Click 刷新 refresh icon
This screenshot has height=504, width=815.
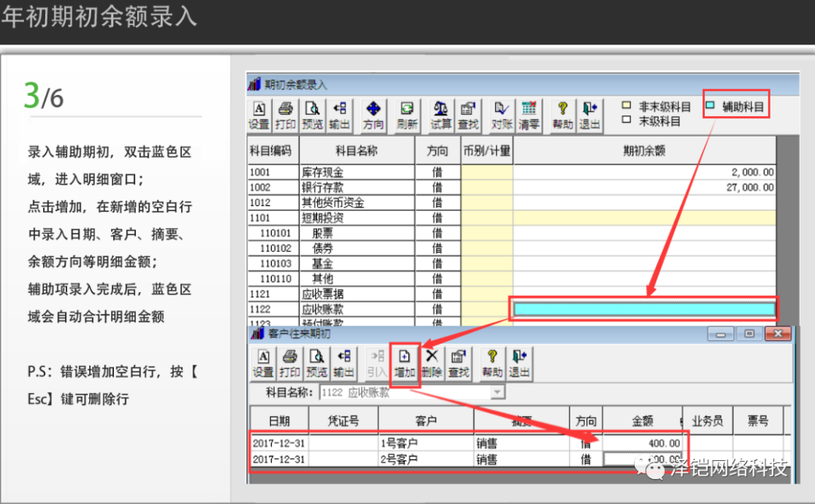click(407, 115)
